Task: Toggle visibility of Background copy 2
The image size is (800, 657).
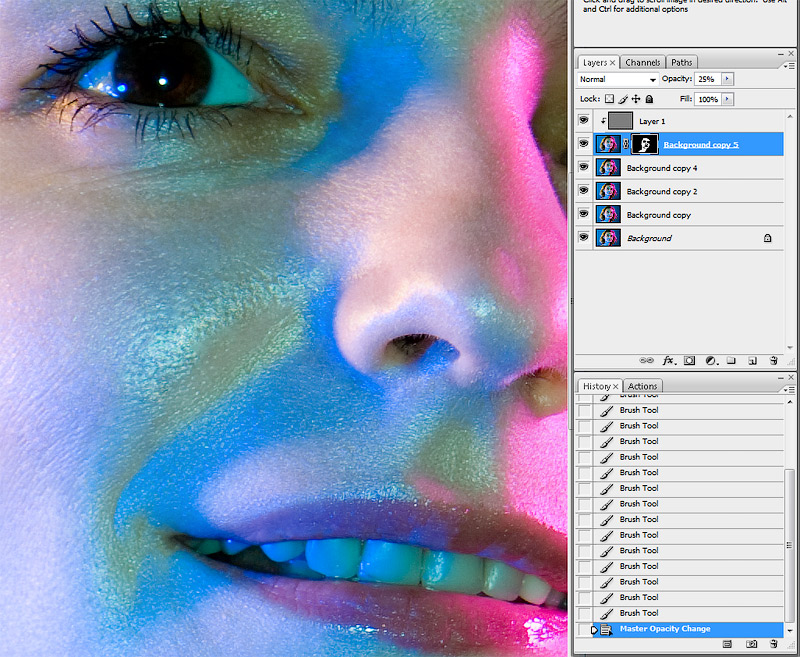Action: pyautogui.click(x=583, y=190)
